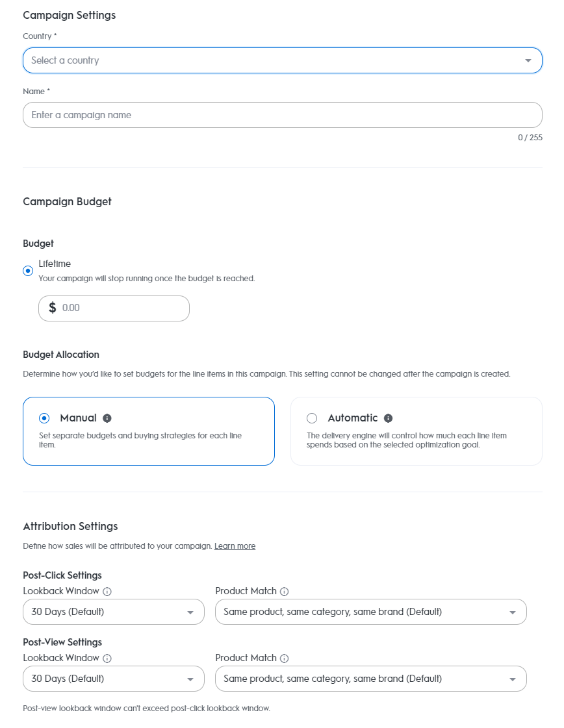
Task: Open the Learn more attribution link
Action: (x=235, y=546)
